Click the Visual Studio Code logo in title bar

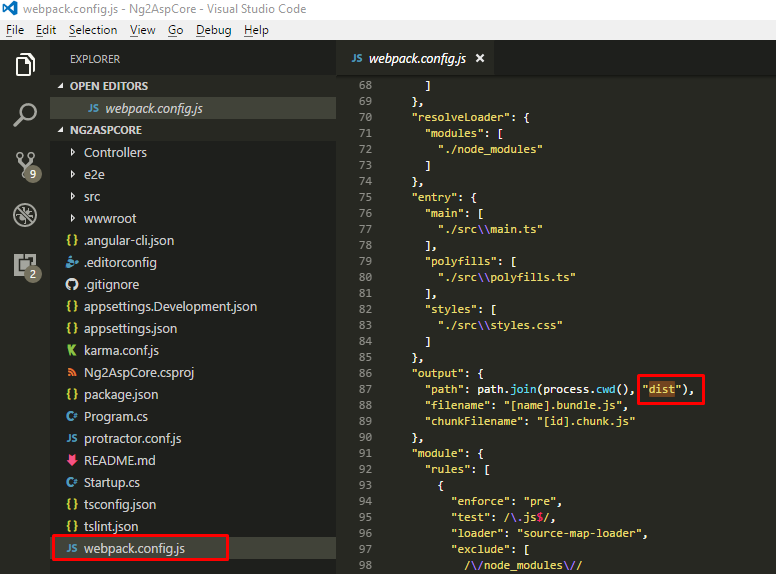pos(10,8)
